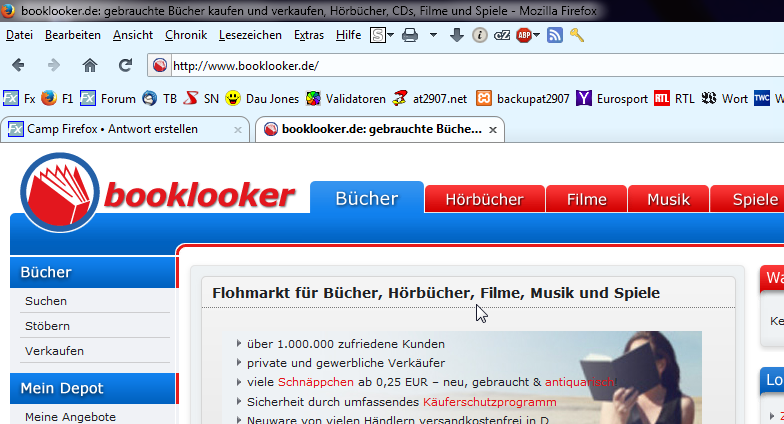The width and height of the screenshot is (784, 424).
Task: Click the Flohmarkt für Bücher heading
Action: (436, 293)
